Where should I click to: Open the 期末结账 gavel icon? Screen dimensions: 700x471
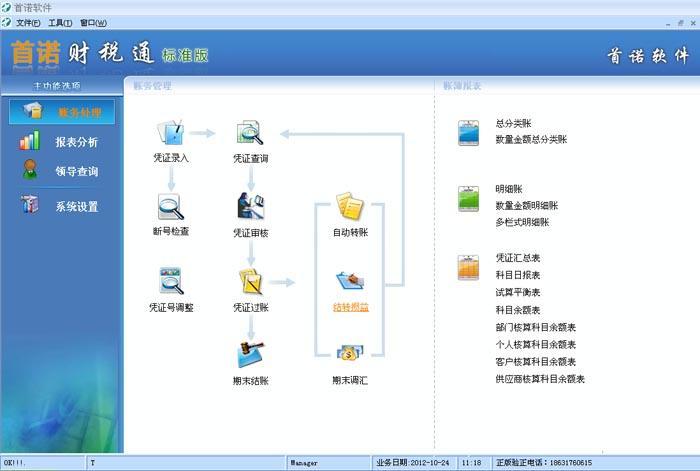coord(250,355)
